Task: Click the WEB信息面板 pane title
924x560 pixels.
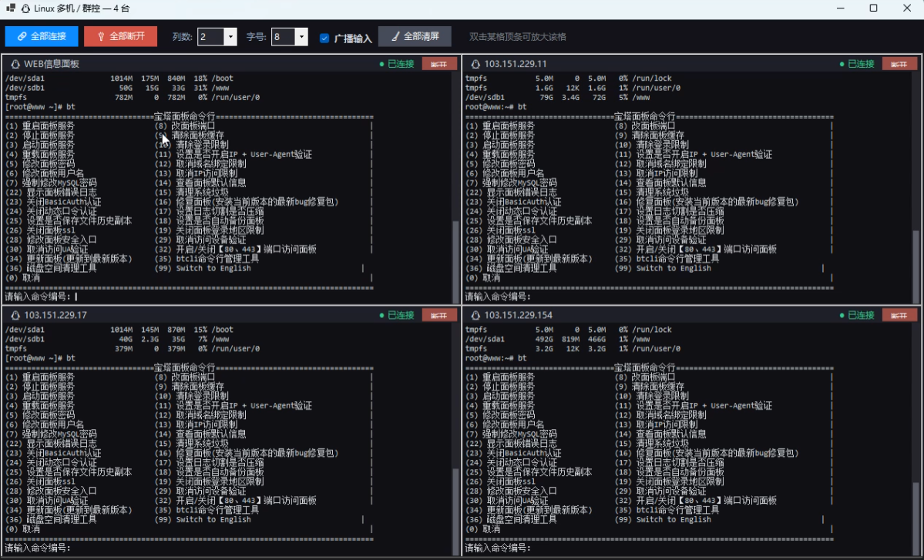Action: pos(52,64)
